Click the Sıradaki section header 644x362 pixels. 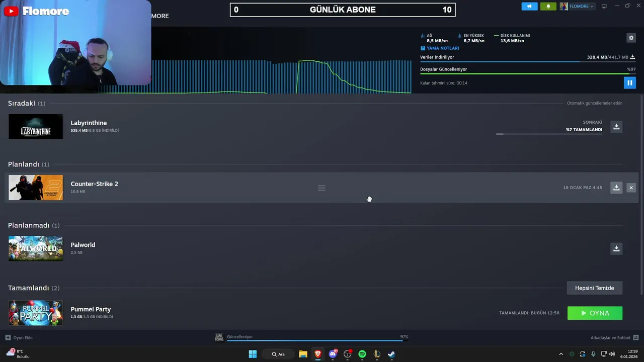point(27,103)
